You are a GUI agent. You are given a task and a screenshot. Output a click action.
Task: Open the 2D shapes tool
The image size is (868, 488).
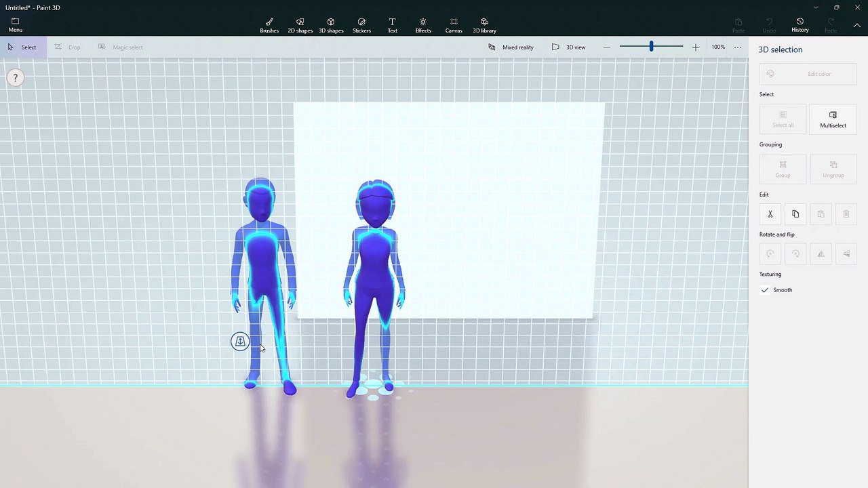[300, 25]
